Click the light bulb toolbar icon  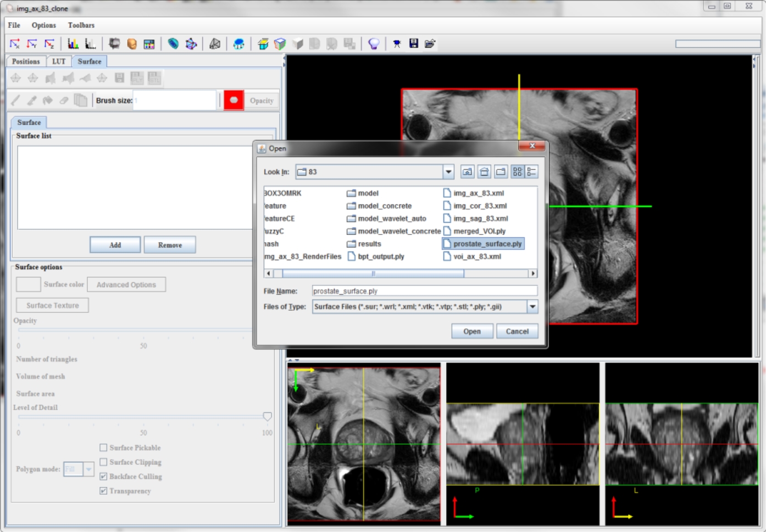pyautogui.click(x=374, y=44)
